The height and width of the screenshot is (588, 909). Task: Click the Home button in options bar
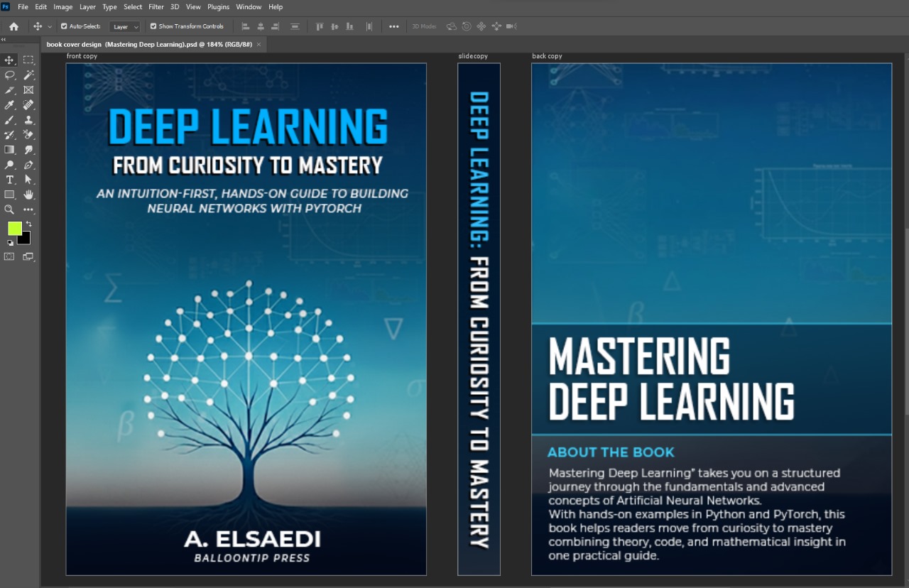click(x=13, y=27)
